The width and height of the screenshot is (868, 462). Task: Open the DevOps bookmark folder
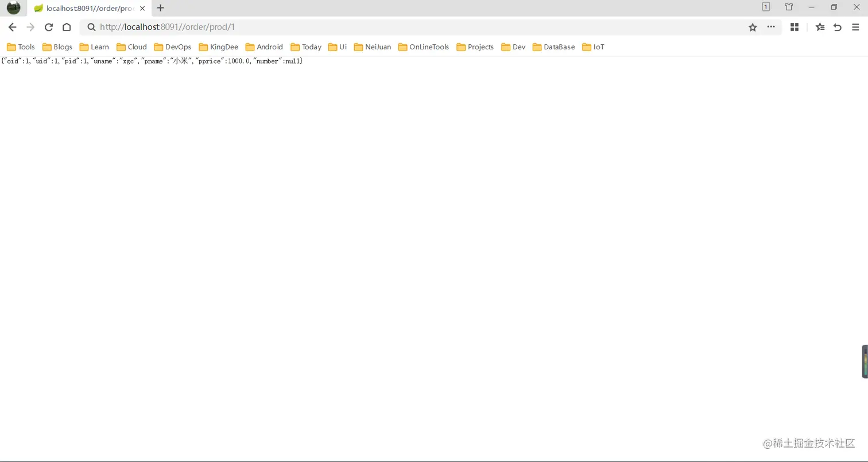click(173, 47)
